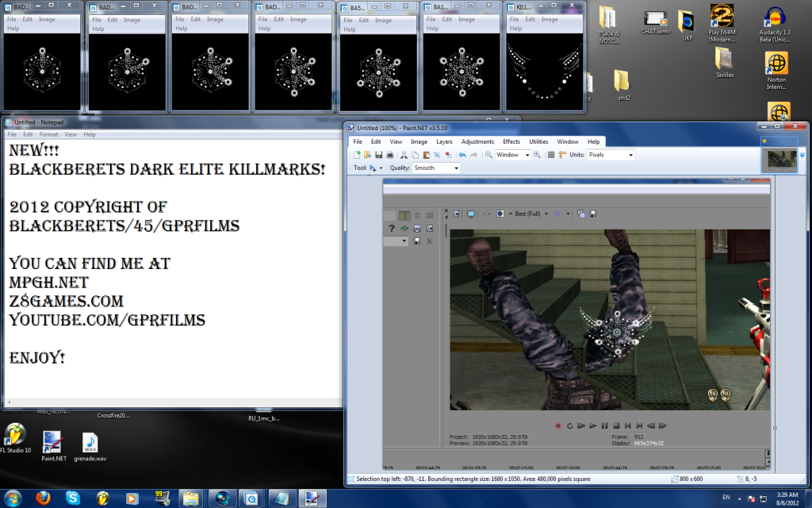The width and height of the screenshot is (812, 508).
Task: Click the Paste clipboard icon
Action: coord(426,155)
